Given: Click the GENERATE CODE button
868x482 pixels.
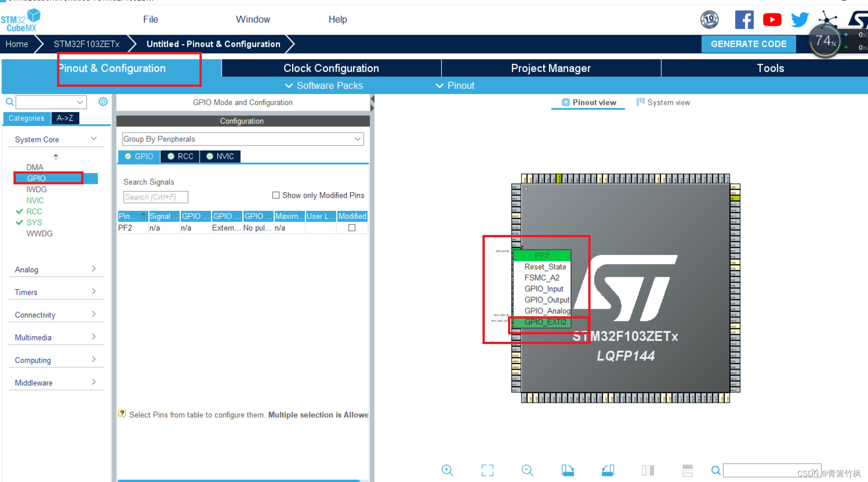Looking at the screenshot, I should click(x=748, y=44).
